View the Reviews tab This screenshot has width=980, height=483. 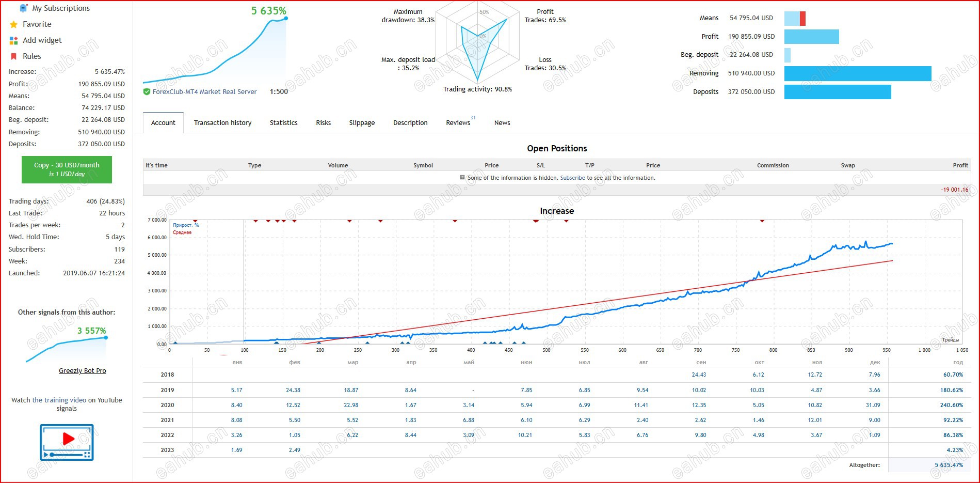(x=458, y=122)
